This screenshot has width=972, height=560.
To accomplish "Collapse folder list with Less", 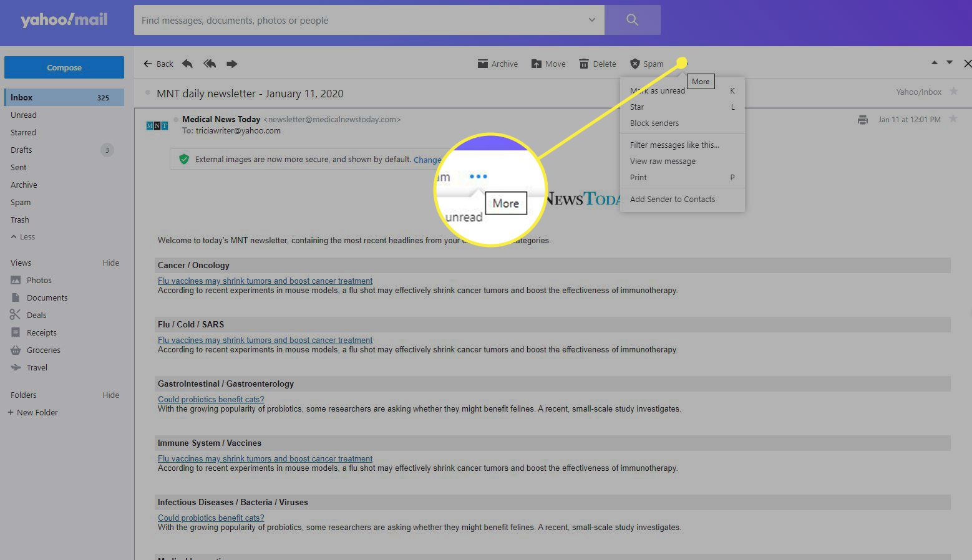I will pyautogui.click(x=23, y=236).
